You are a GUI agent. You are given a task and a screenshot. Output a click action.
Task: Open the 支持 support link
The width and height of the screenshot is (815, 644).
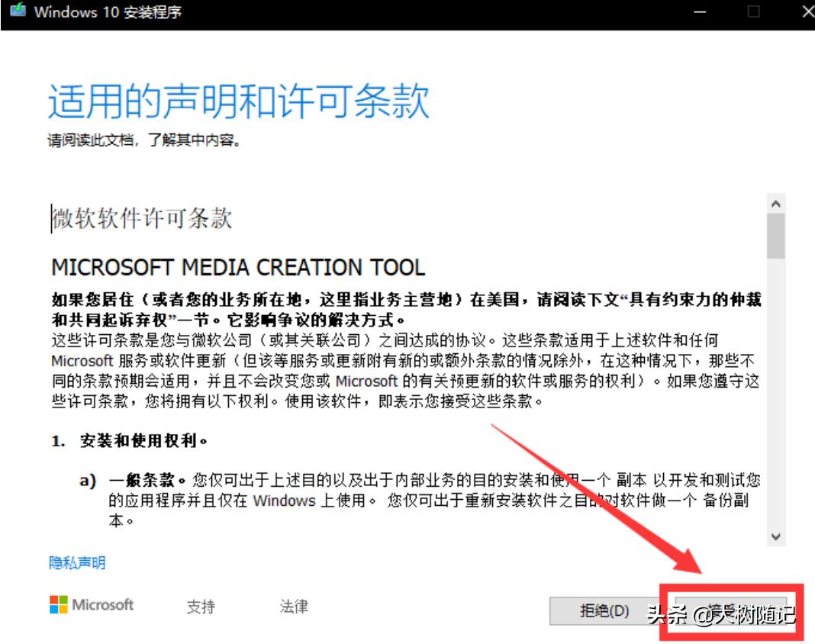(x=201, y=607)
